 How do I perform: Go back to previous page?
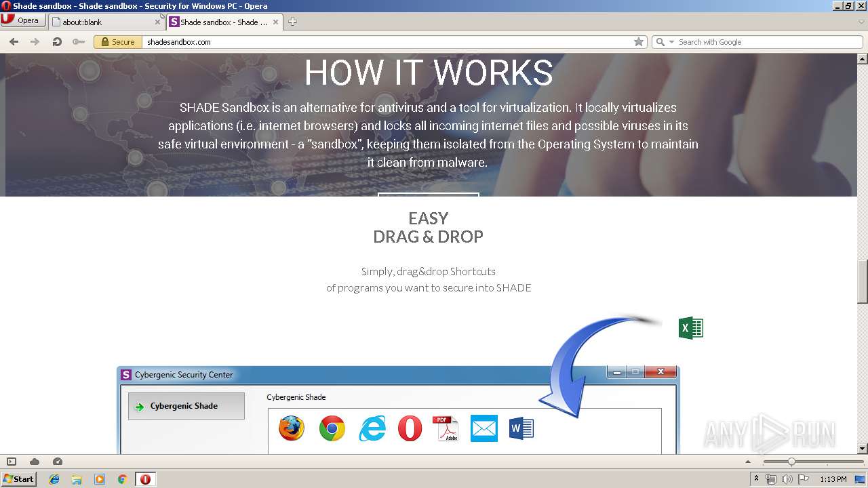pyautogui.click(x=14, y=42)
